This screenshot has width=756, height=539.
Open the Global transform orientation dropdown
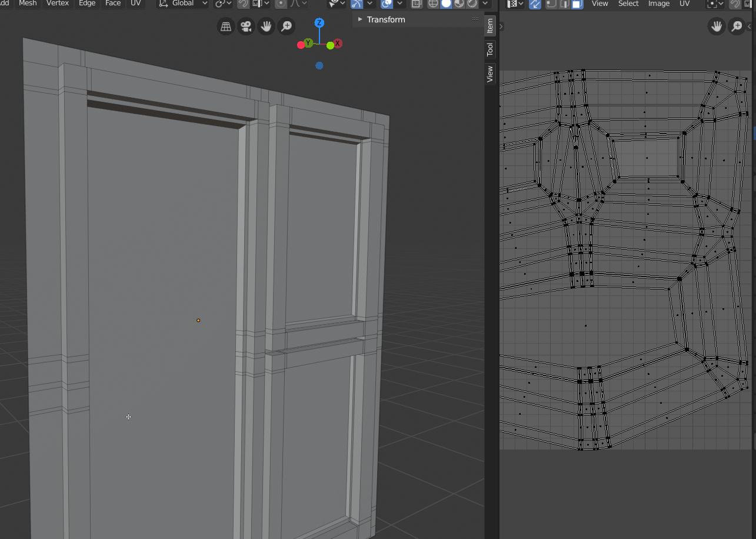[183, 4]
